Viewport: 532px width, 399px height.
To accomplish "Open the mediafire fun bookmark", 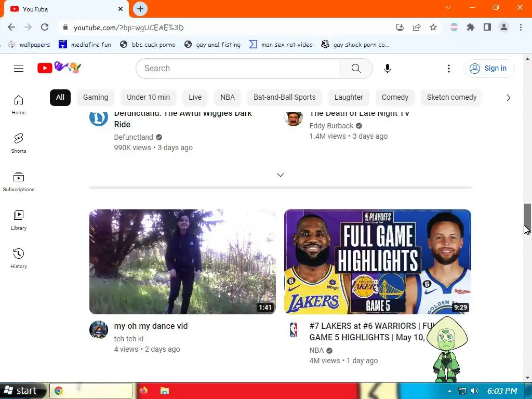I will point(85,45).
